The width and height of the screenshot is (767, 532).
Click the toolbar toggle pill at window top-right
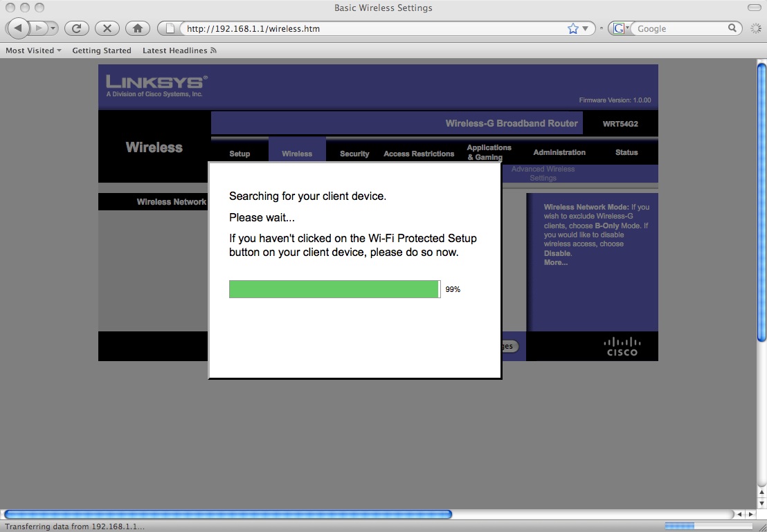(x=755, y=8)
